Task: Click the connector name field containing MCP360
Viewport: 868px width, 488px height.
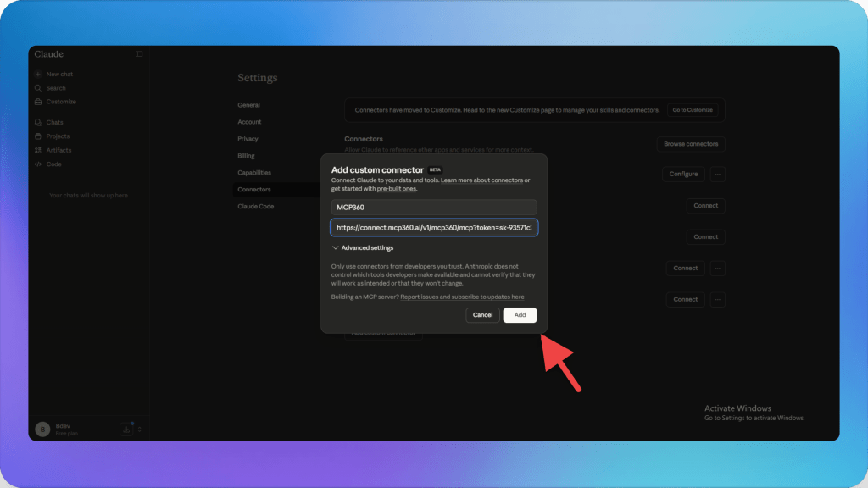Action: click(434, 207)
